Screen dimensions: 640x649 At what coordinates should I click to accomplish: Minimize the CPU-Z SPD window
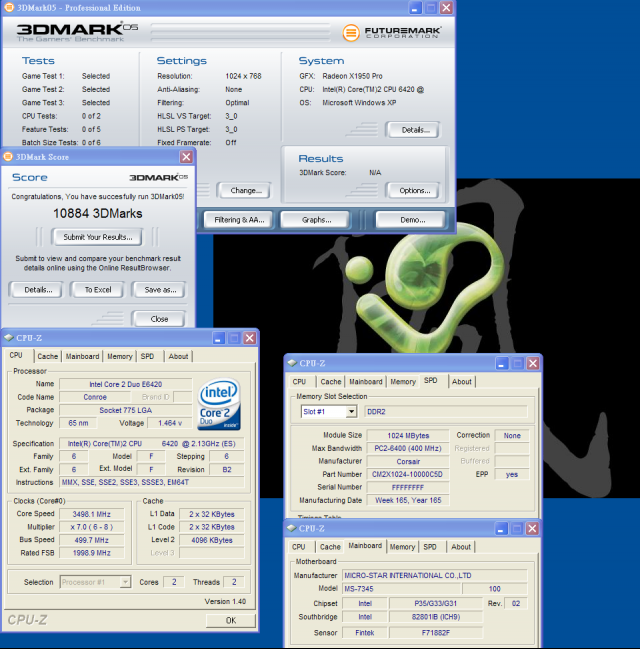(x=502, y=363)
